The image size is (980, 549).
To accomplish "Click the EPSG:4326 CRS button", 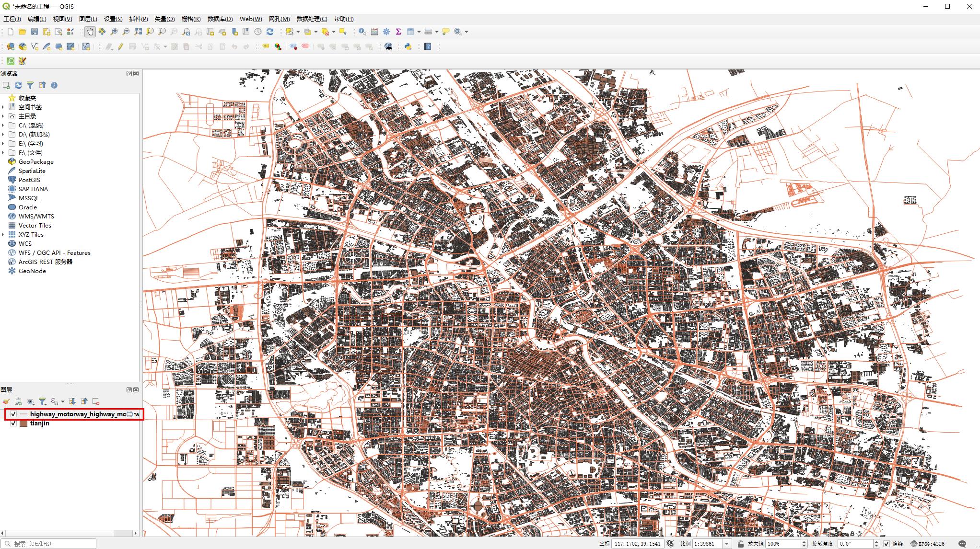I will point(928,544).
